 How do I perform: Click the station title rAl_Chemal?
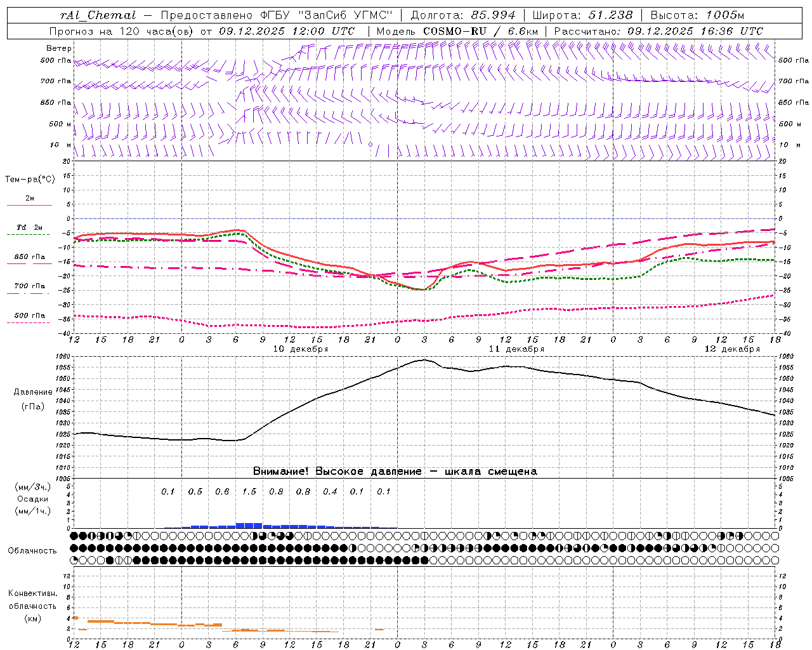[98, 15]
